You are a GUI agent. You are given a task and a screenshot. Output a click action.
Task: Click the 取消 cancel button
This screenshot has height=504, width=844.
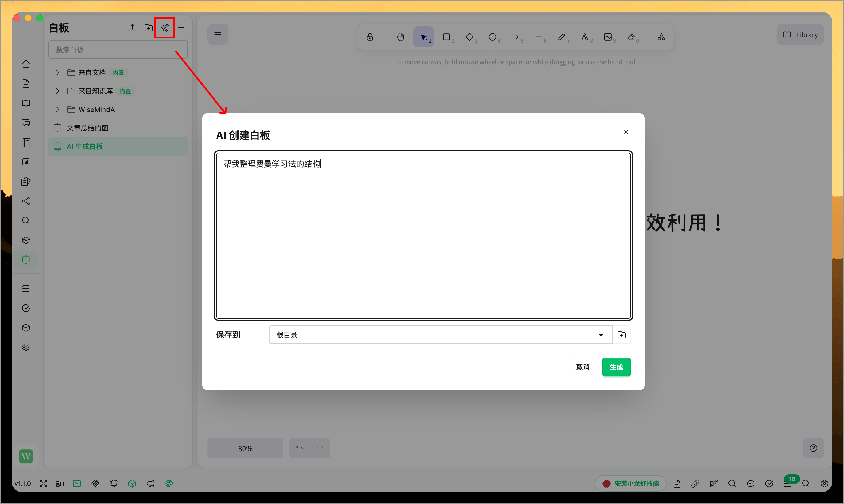coord(583,367)
